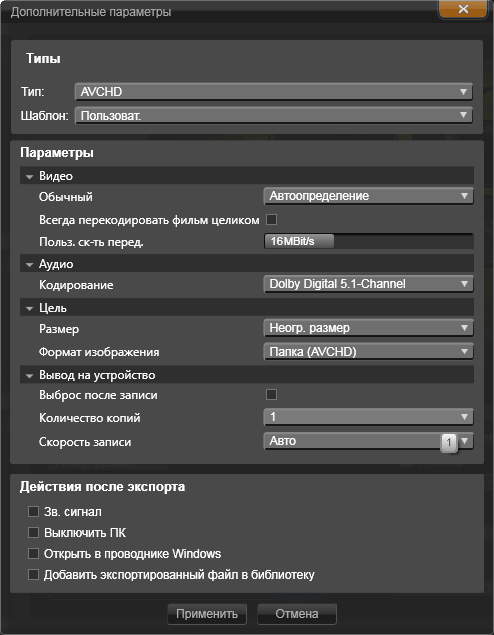Open the Тип AVCHD dropdown

[274, 92]
